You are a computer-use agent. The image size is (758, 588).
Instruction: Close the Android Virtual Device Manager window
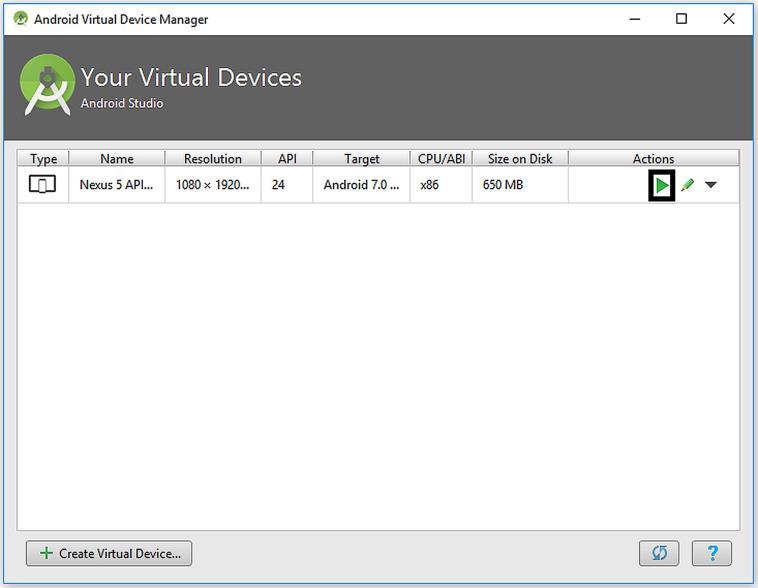(x=729, y=19)
